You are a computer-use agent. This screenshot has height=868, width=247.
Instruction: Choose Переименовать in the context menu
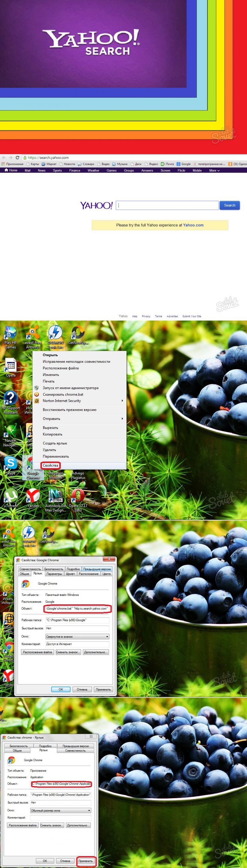pos(80,456)
